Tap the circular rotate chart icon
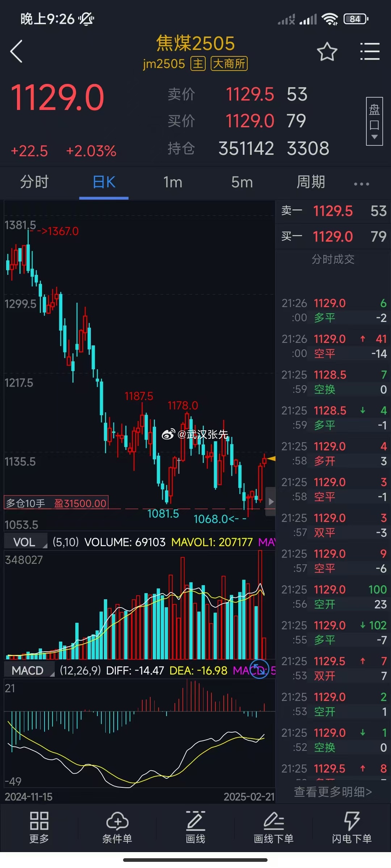The image size is (391, 868). 259,669
